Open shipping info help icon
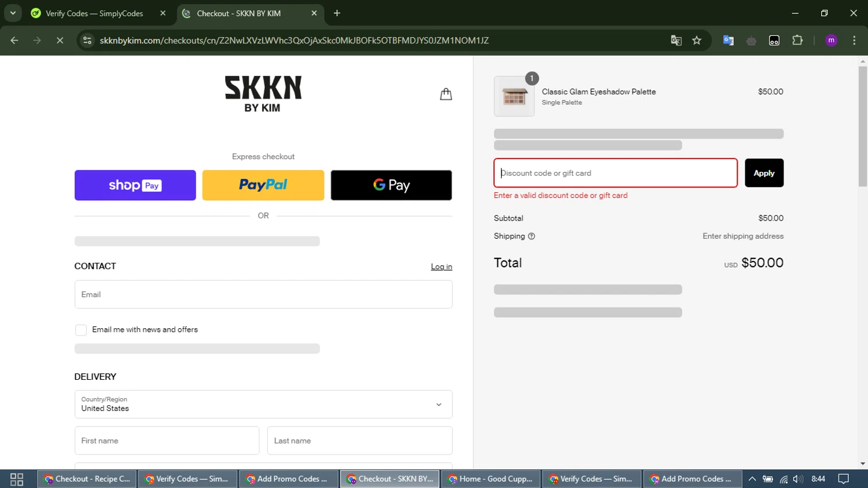 tap(531, 236)
